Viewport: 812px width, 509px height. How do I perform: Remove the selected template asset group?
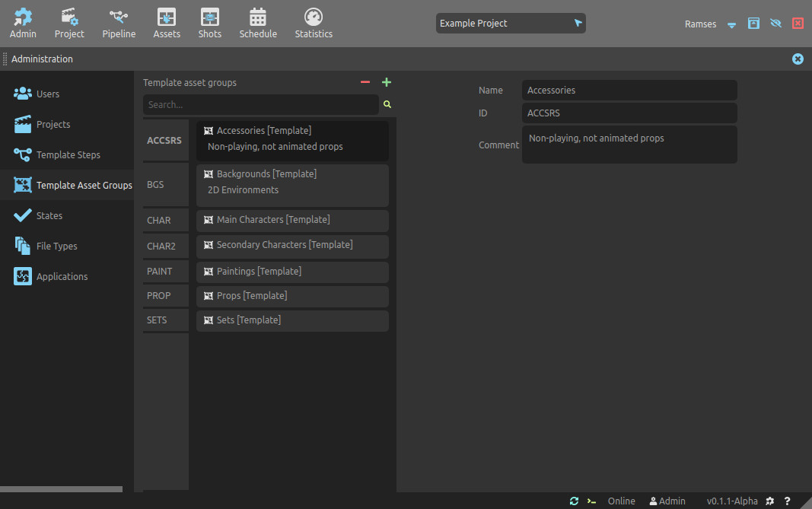click(365, 82)
